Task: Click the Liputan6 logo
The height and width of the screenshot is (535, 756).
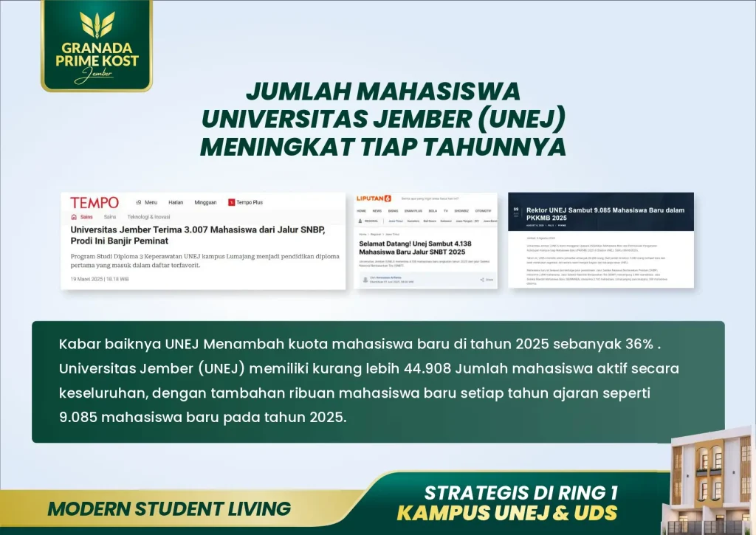Action: tap(374, 199)
